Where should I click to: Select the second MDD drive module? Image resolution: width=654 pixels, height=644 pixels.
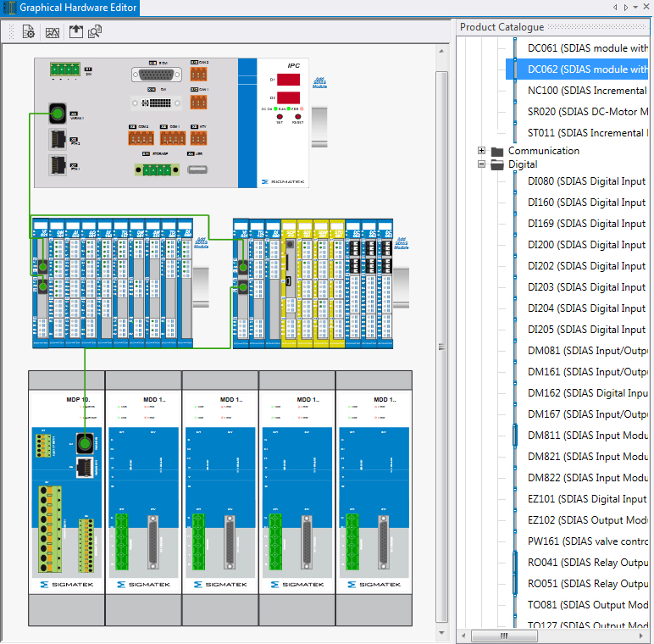pos(220,498)
